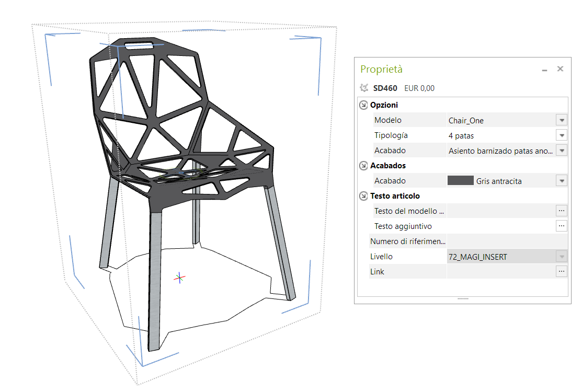Click the Acabados section heading
This screenshot has height=392, width=582.
388,166
